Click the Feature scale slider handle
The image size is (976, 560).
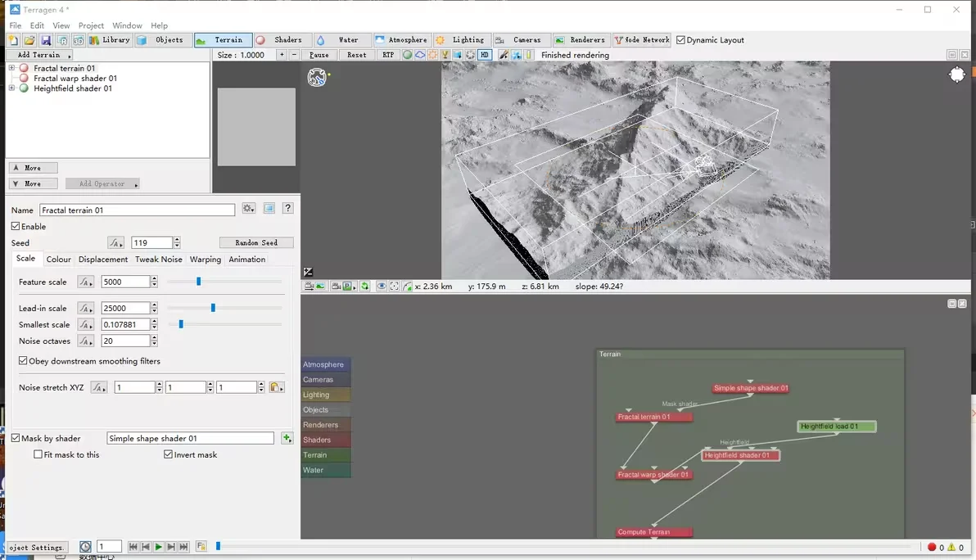[198, 282]
